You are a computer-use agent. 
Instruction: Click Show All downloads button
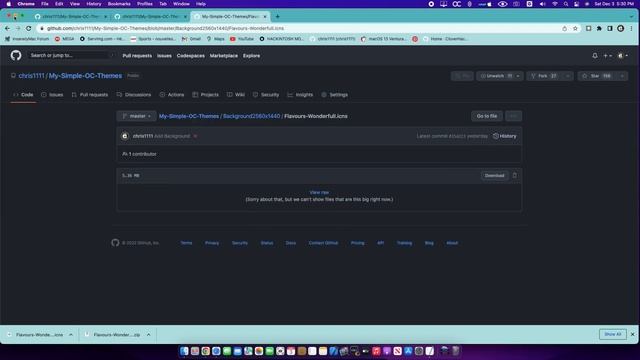(613, 334)
